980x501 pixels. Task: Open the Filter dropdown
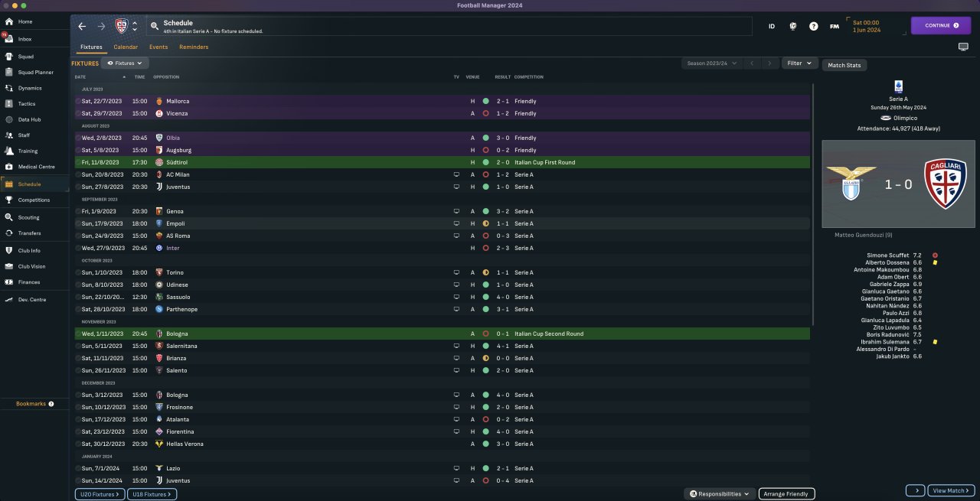click(x=799, y=63)
